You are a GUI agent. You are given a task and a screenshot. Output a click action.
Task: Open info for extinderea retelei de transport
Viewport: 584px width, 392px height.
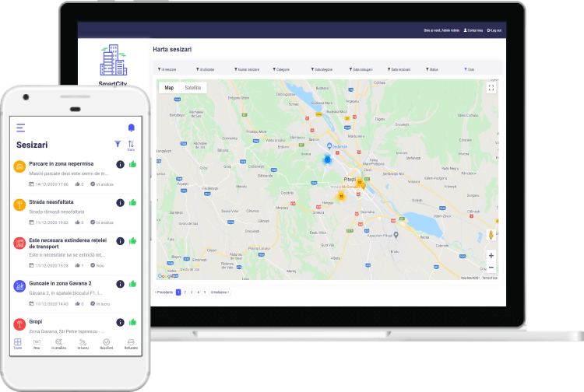coord(120,241)
